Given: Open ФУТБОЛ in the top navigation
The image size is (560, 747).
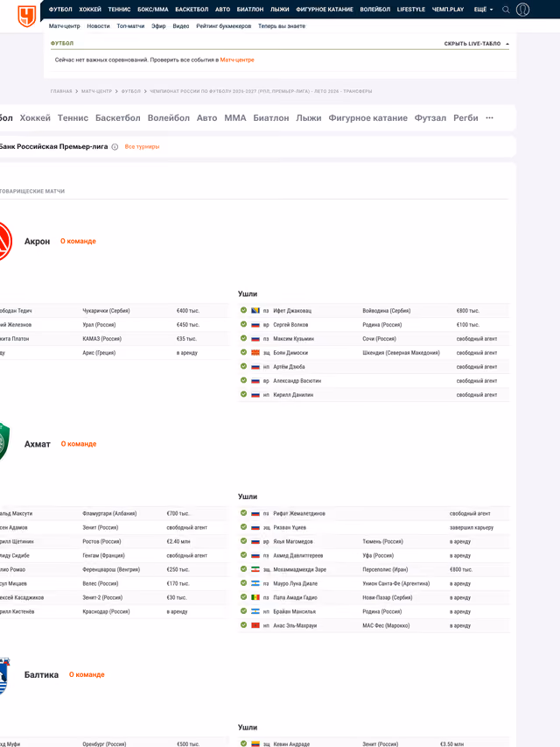Looking at the screenshot, I should tap(60, 10).
